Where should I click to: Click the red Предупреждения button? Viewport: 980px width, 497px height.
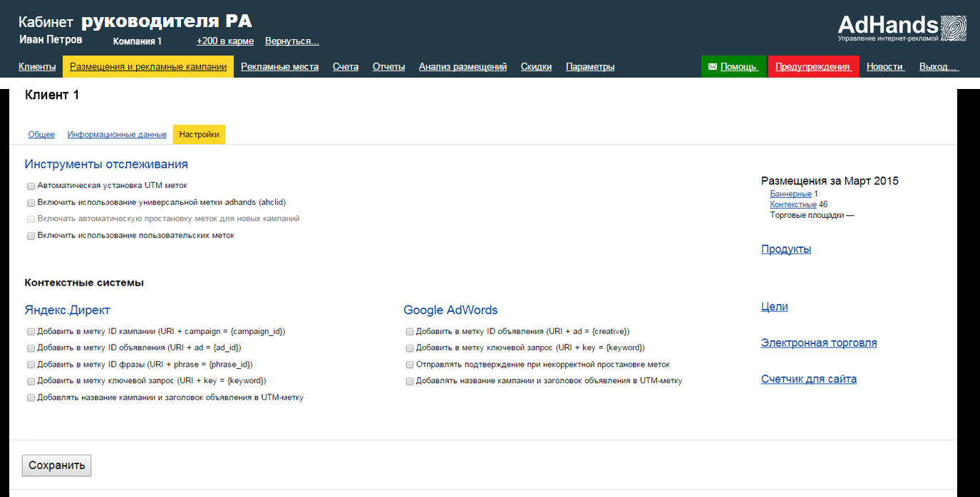pos(813,67)
